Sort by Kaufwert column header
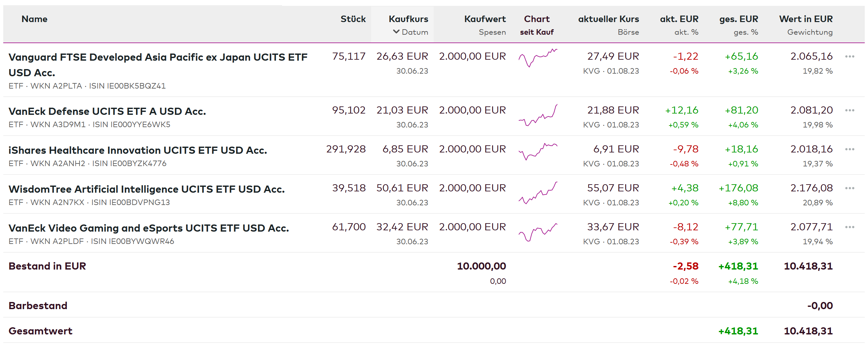Viewport: 868px width, 350px height. (x=485, y=19)
